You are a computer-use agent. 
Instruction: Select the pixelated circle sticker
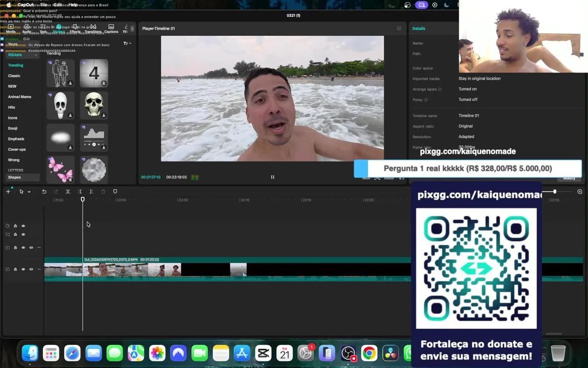coord(94,170)
